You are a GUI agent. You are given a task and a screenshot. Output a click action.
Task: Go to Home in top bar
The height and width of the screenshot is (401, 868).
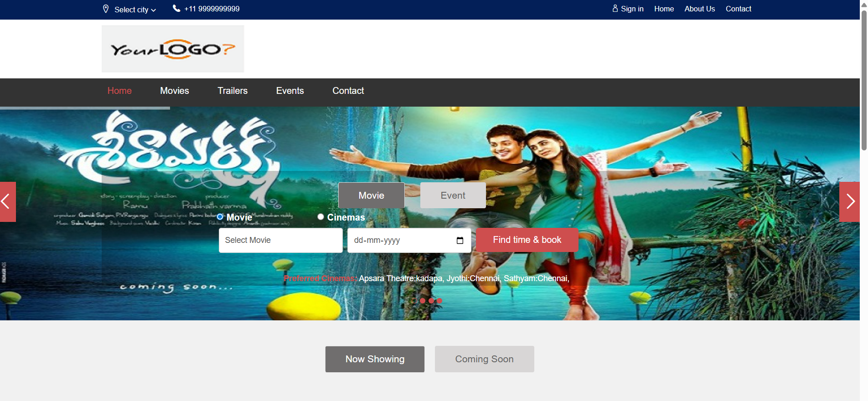click(x=664, y=9)
